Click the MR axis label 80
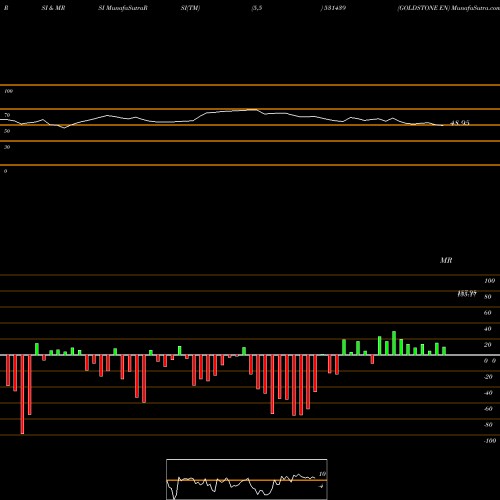Viewport: 500px width, 500px height. point(488,297)
